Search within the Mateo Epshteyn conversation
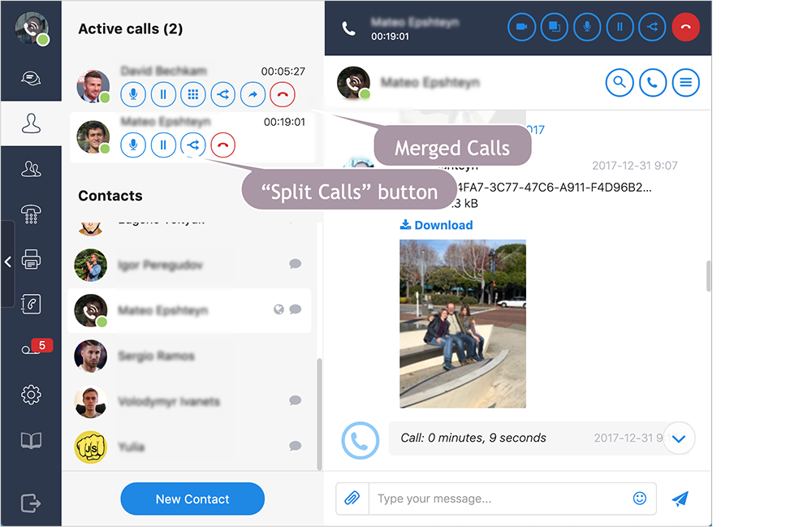This screenshot has width=812, height=527. [x=620, y=82]
